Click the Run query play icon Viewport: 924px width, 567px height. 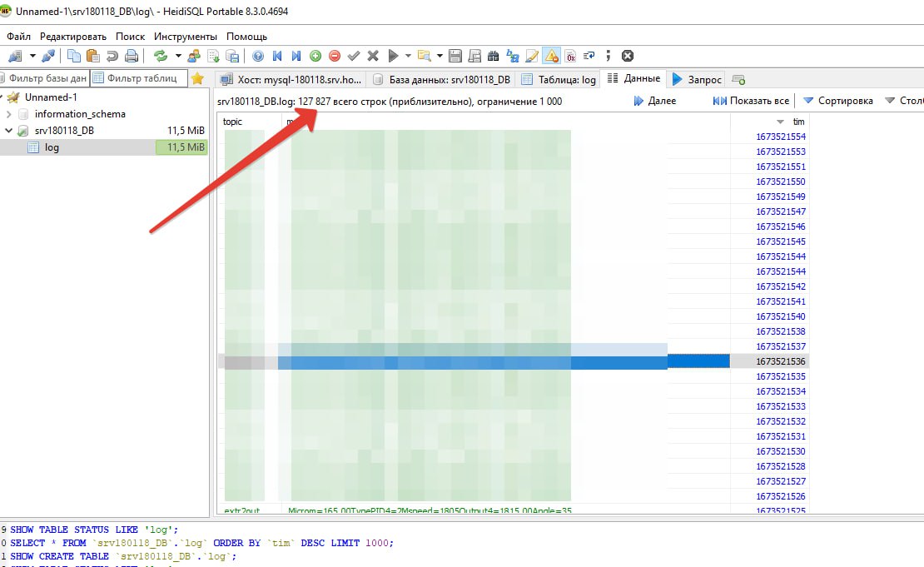coord(393,56)
